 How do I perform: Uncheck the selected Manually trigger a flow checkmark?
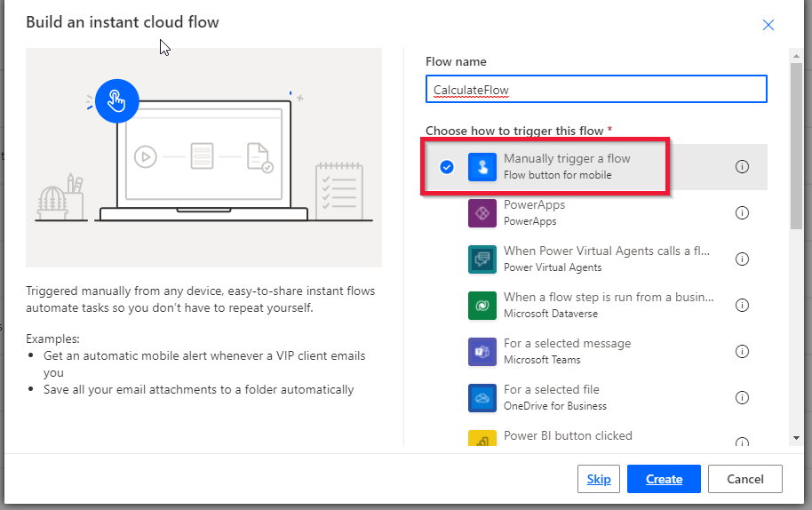pos(447,167)
